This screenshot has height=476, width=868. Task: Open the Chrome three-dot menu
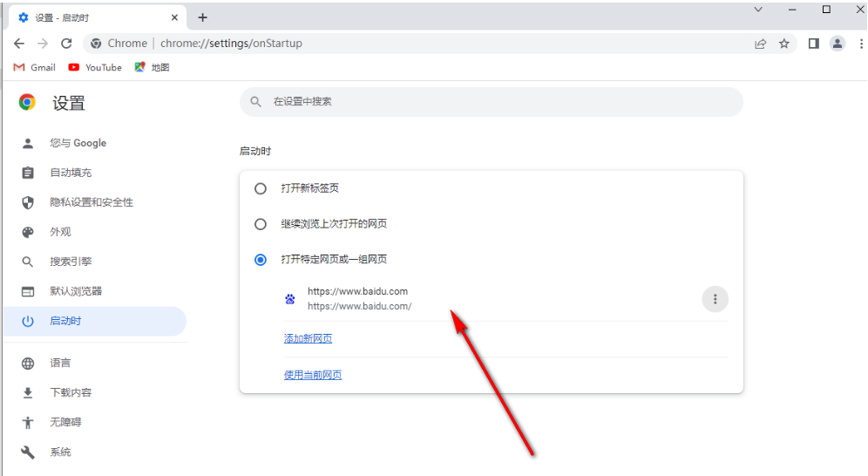[x=861, y=44]
